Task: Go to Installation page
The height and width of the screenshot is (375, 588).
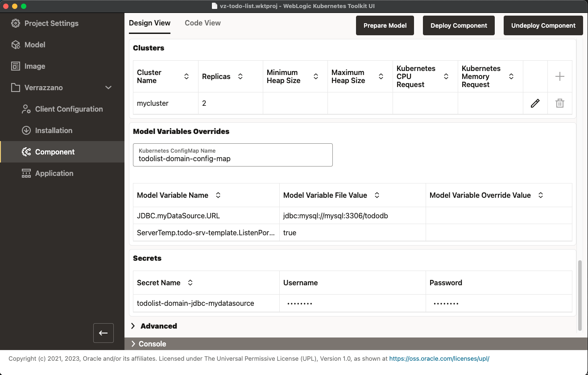Action: (x=54, y=130)
